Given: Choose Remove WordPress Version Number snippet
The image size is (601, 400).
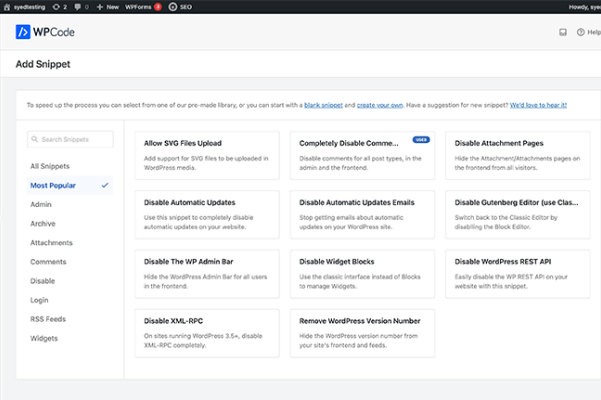Looking at the screenshot, I should (362, 333).
